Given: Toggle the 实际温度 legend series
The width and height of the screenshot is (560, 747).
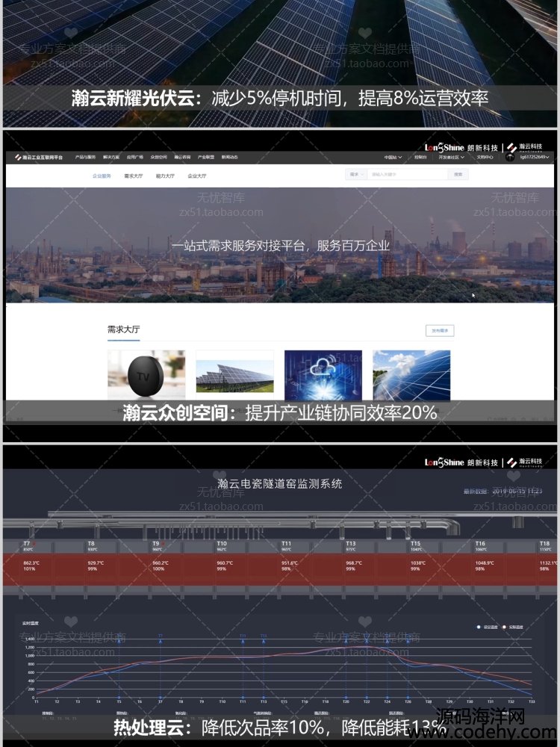Looking at the screenshot, I should tap(513, 627).
